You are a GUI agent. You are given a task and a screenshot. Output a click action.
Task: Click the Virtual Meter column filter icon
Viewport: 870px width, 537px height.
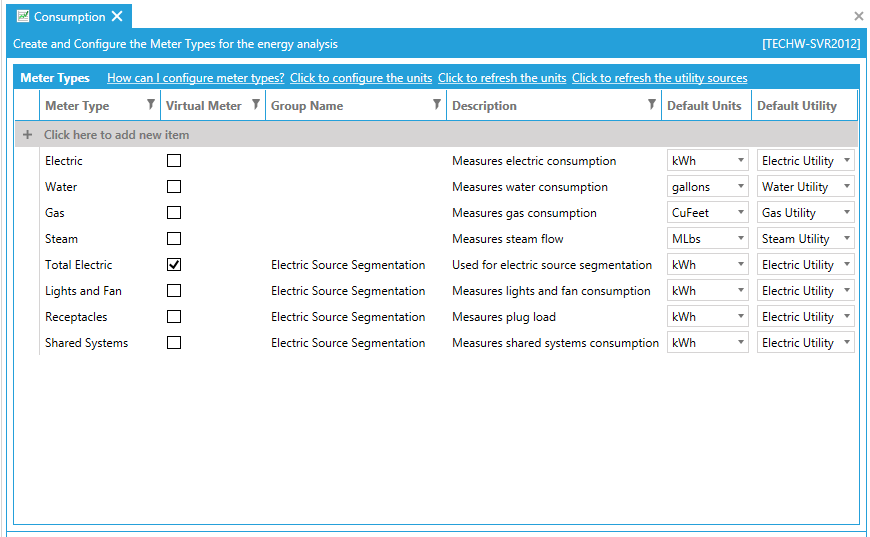(x=256, y=105)
